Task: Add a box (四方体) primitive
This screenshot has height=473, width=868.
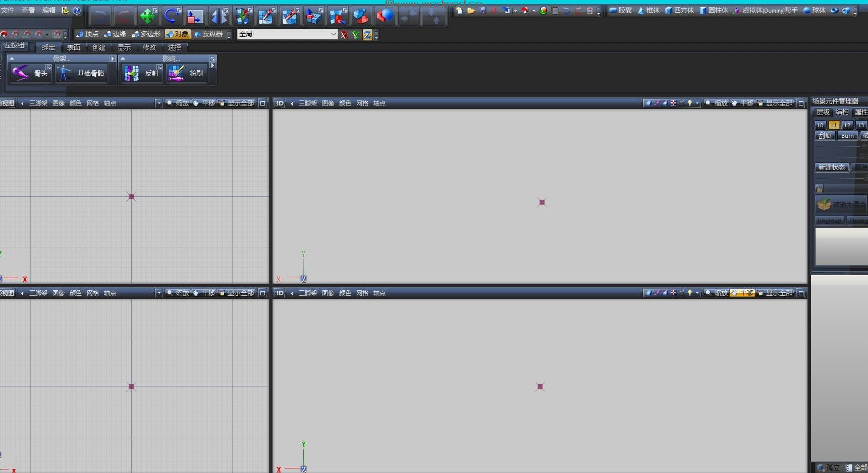Action: tap(679, 10)
